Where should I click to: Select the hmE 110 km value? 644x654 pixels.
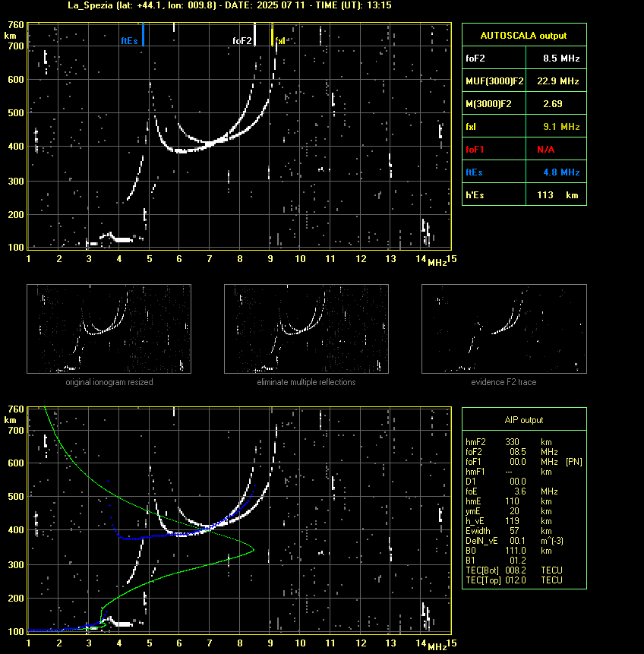click(x=512, y=501)
